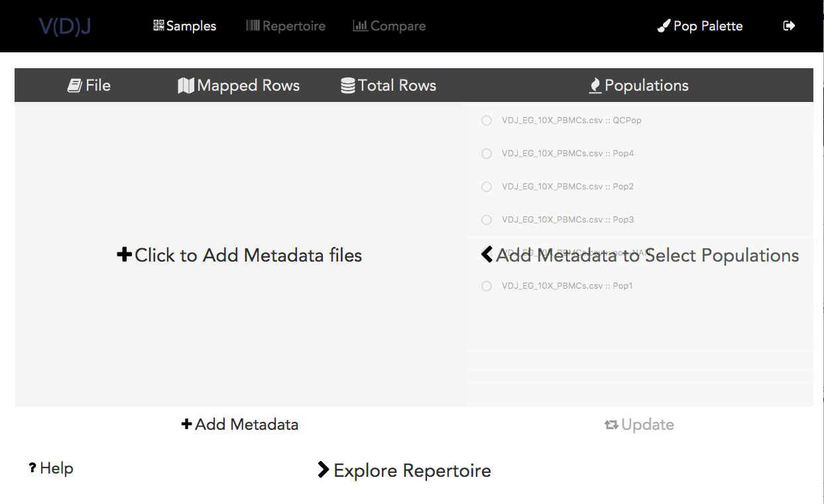This screenshot has height=504, width=824.
Task: Click the logout icon at top right
Action: tap(789, 25)
